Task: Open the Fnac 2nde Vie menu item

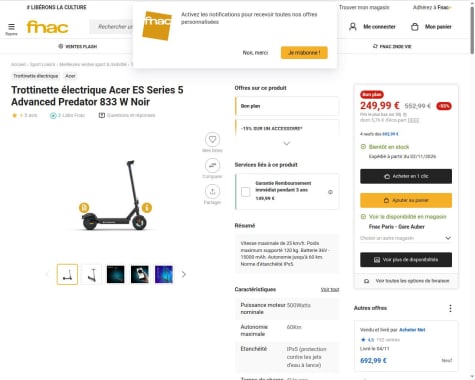Action: coord(392,46)
